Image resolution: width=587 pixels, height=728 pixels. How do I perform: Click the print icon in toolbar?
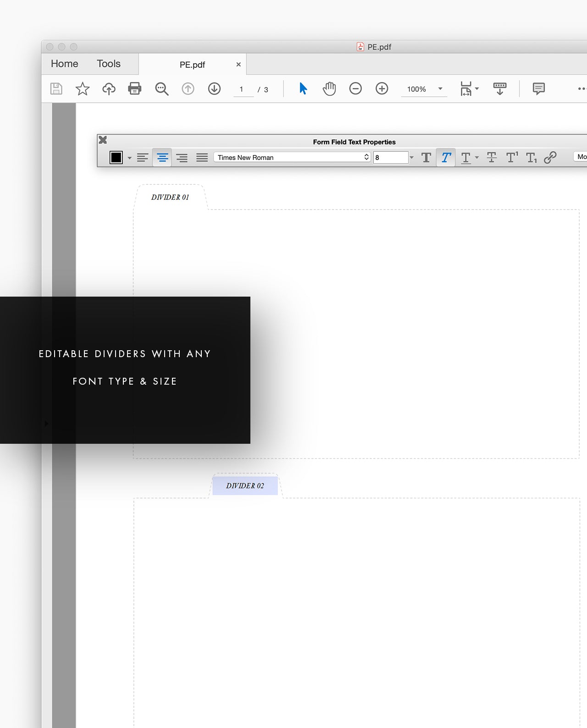(135, 88)
